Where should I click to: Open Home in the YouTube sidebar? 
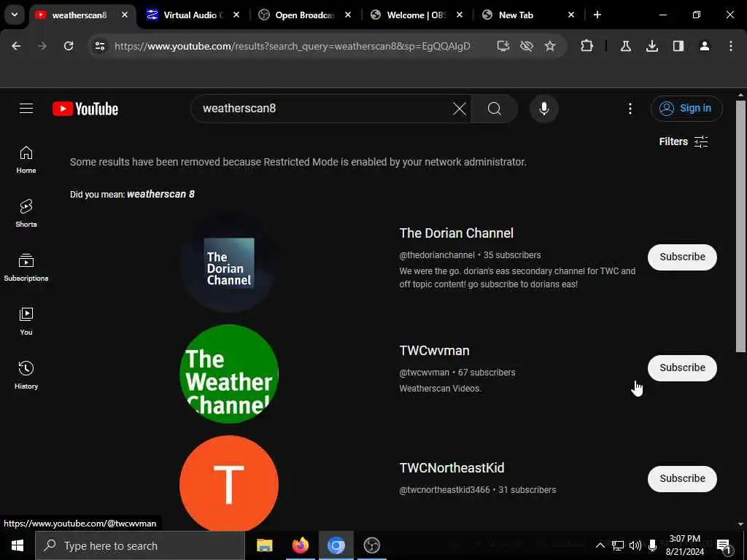pos(26,160)
